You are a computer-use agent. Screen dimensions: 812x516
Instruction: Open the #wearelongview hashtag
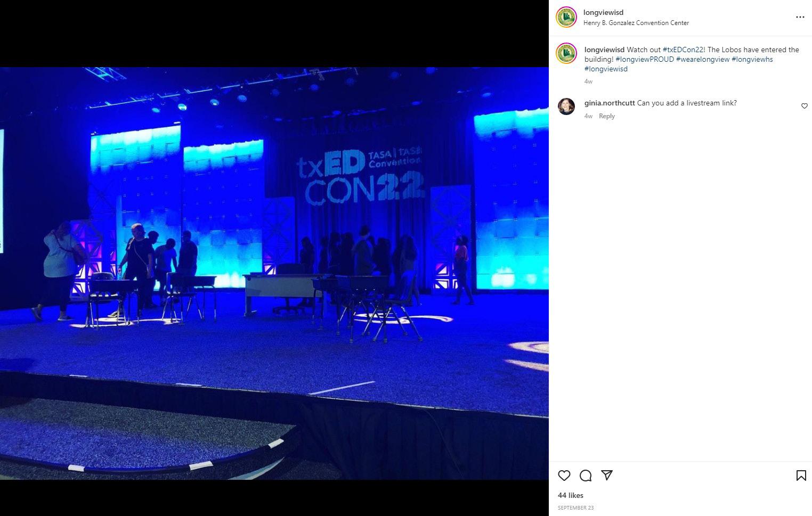tap(703, 59)
